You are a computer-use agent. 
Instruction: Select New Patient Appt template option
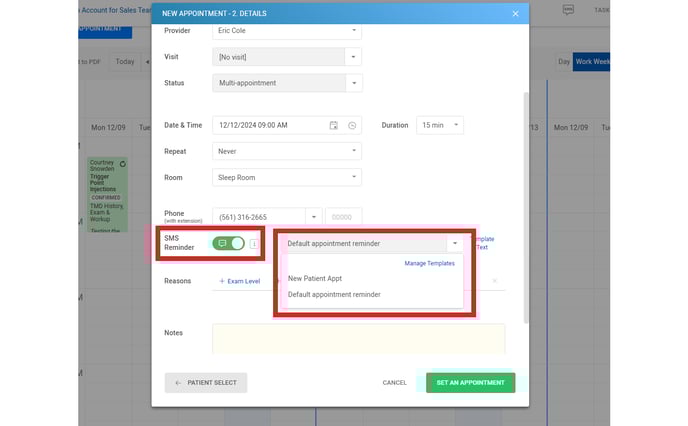315,279
